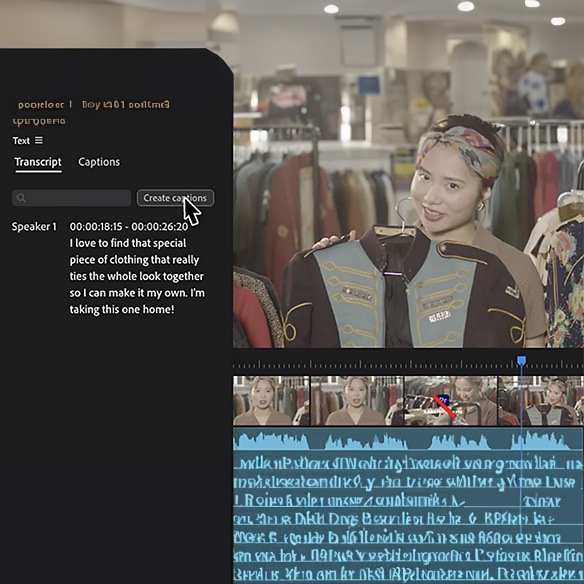Click the audio waveform track
584x584 pixels.
click(408, 439)
